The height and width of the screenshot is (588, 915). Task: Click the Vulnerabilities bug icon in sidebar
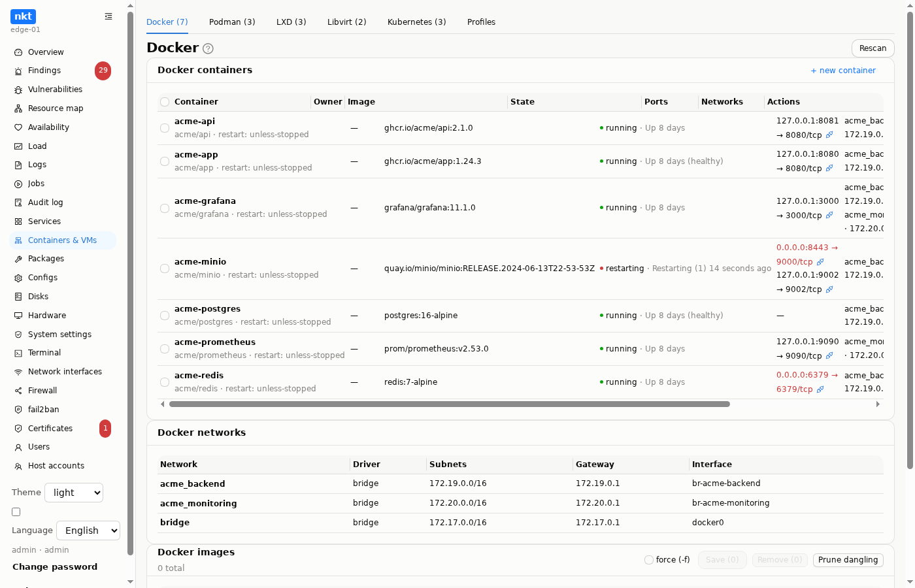(18, 90)
